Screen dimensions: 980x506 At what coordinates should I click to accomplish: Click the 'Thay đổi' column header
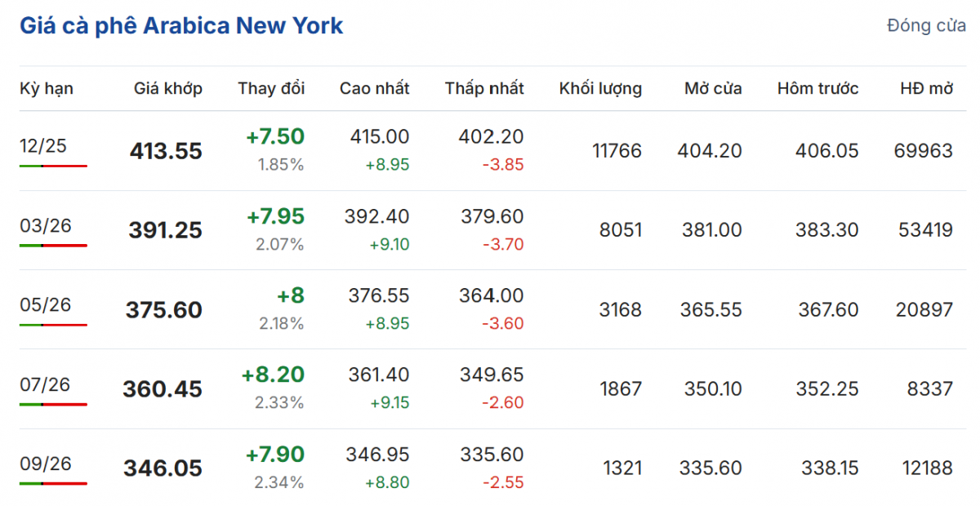271,88
